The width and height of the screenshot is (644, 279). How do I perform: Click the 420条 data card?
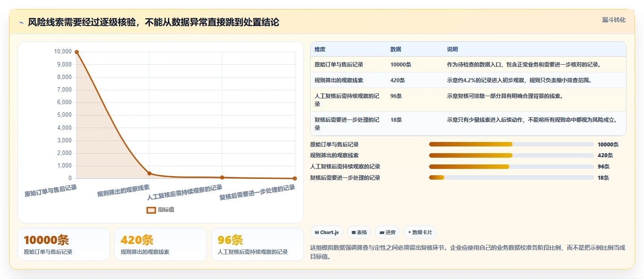161,244
